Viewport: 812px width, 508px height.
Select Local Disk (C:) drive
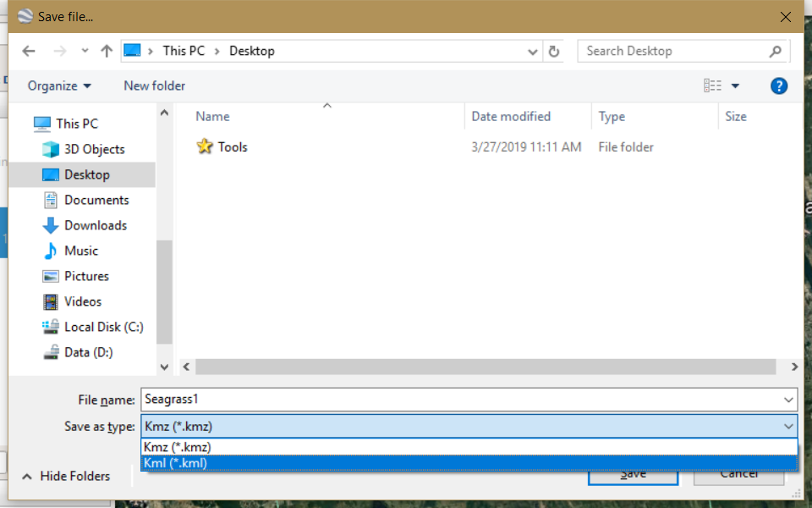coord(103,327)
